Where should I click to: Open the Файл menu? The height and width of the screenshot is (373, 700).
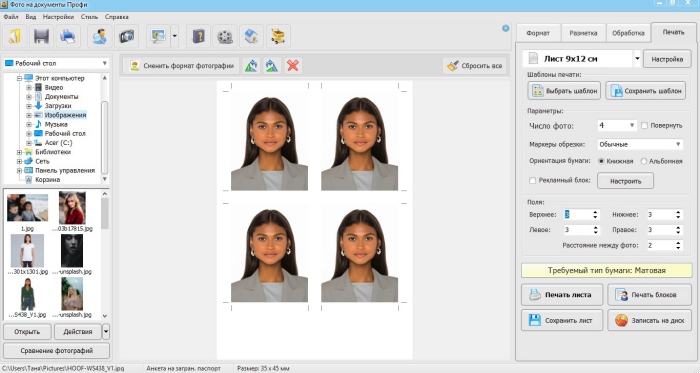pyautogui.click(x=11, y=17)
